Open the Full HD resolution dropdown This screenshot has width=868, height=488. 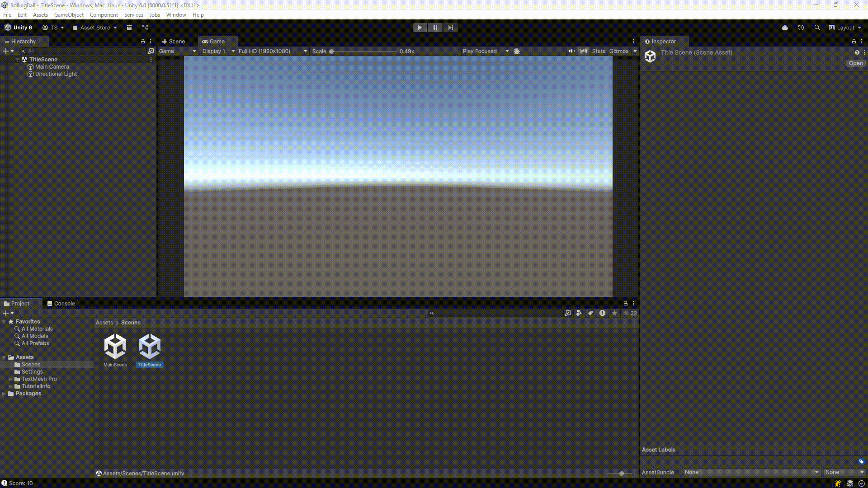(273, 51)
